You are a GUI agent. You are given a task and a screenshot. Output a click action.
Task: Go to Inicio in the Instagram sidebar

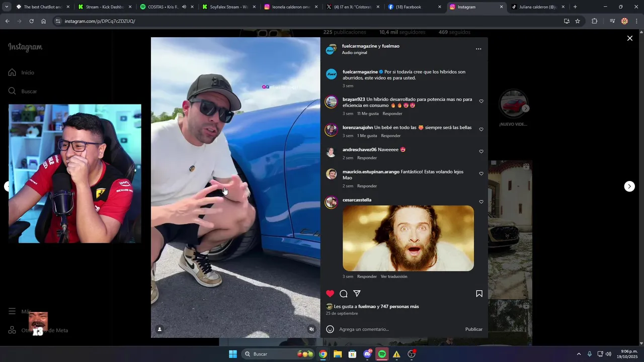pos(21,72)
